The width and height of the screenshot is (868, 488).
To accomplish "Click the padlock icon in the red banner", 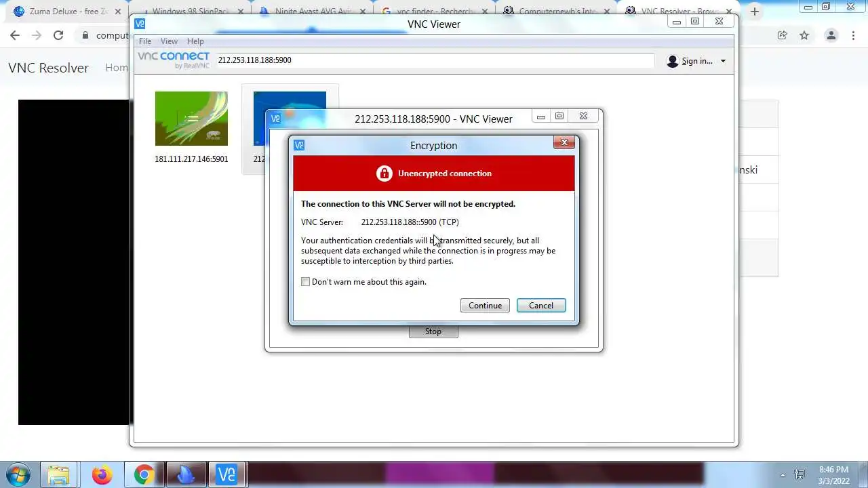I will point(384,174).
